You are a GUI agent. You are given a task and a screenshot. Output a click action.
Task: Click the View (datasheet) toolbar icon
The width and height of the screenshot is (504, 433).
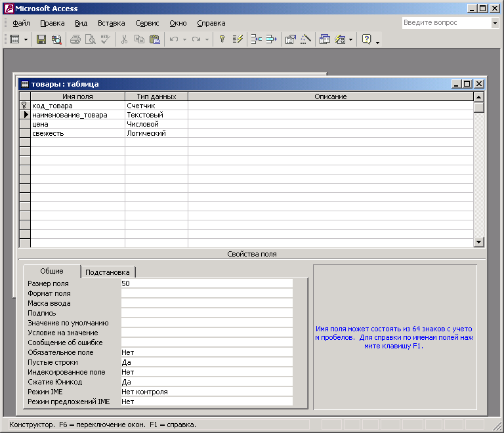click(x=14, y=39)
